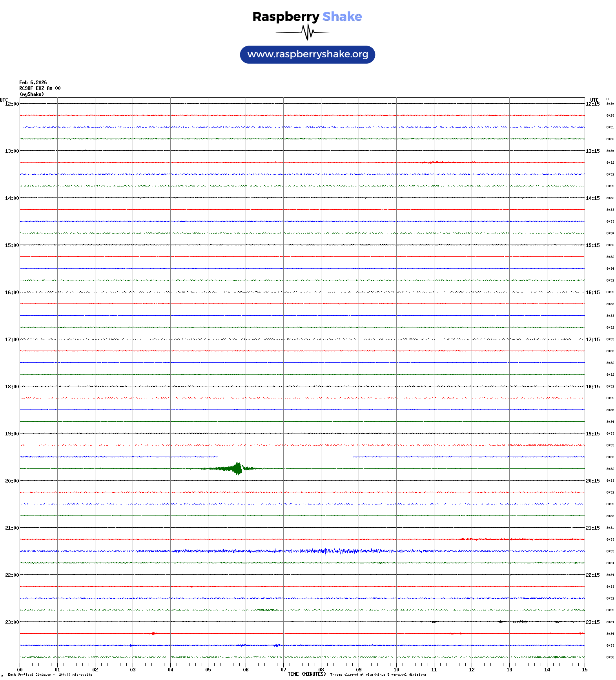Click the Each Vertical Division scale note
The height and width of the screenshot is (680, 616).
pyautogui.click(x=50, y=675)
